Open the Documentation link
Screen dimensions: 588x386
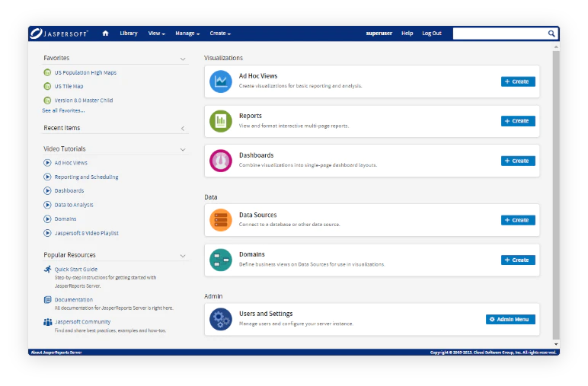[x=73, y=300]
